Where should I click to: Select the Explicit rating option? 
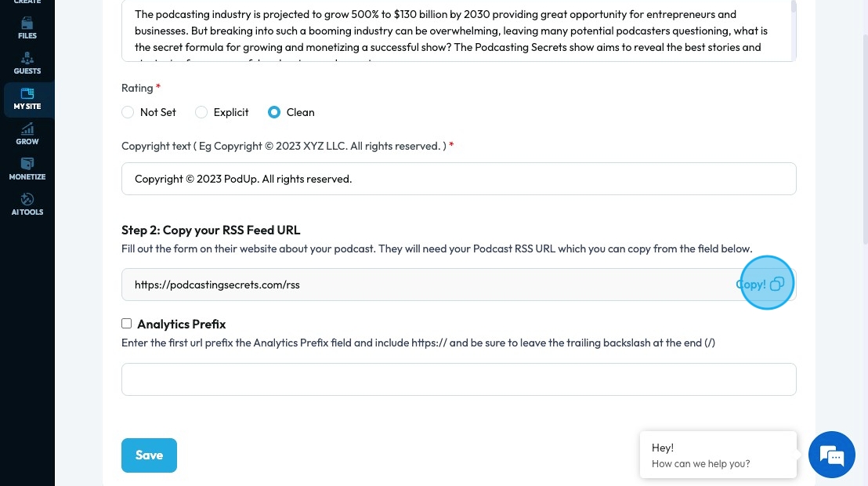point(201,112)
